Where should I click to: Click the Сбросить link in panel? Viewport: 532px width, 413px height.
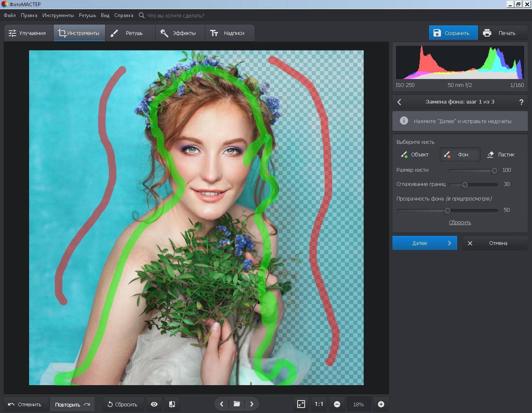point(460,223)
